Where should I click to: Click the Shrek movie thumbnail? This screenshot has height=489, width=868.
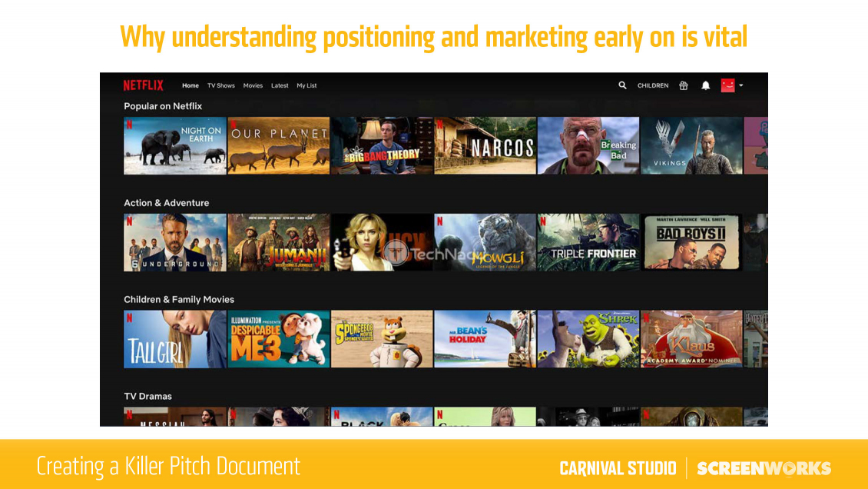(x=588, y=339)
